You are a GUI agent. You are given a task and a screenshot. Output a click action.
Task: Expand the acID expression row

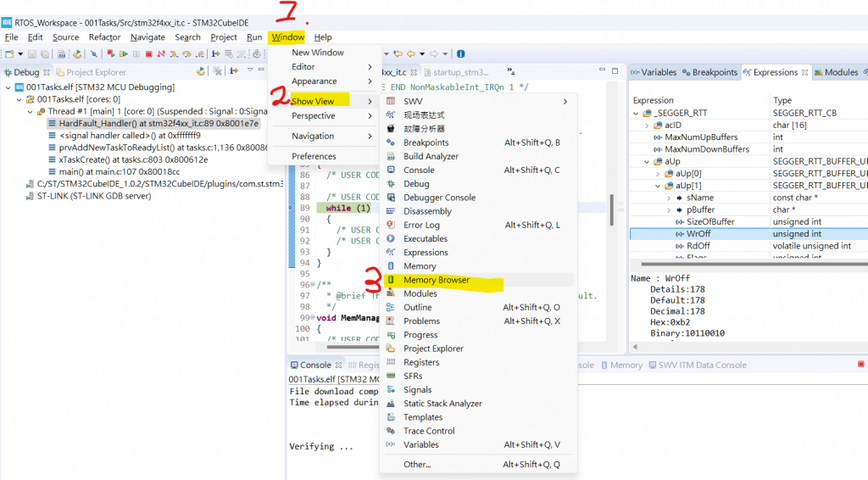[647, 126]
